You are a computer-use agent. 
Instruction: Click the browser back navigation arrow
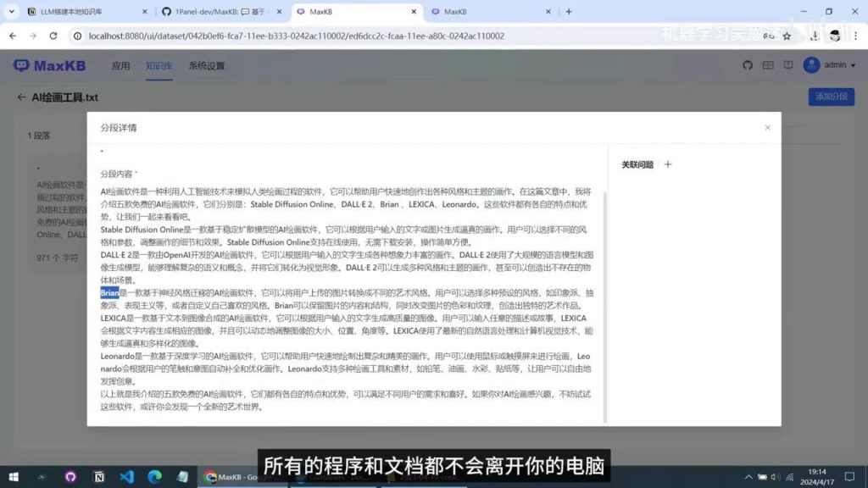pos(13,37)
